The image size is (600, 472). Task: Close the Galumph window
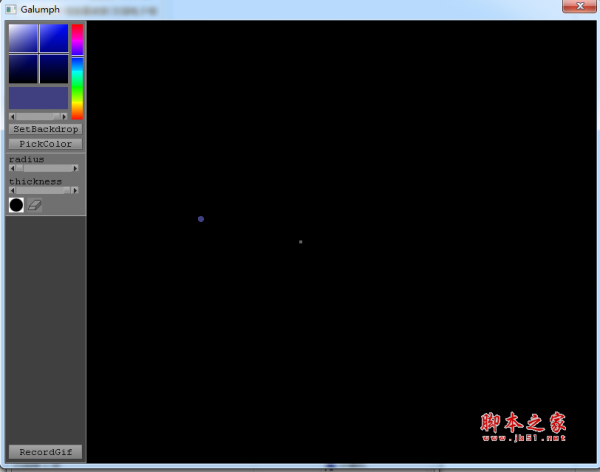tap(579, 6)
